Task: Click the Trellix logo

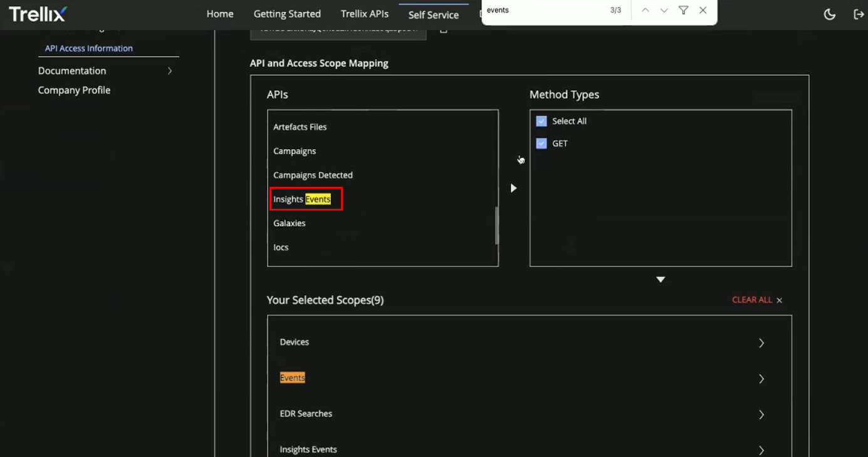Action: click(x=38, y=14)
